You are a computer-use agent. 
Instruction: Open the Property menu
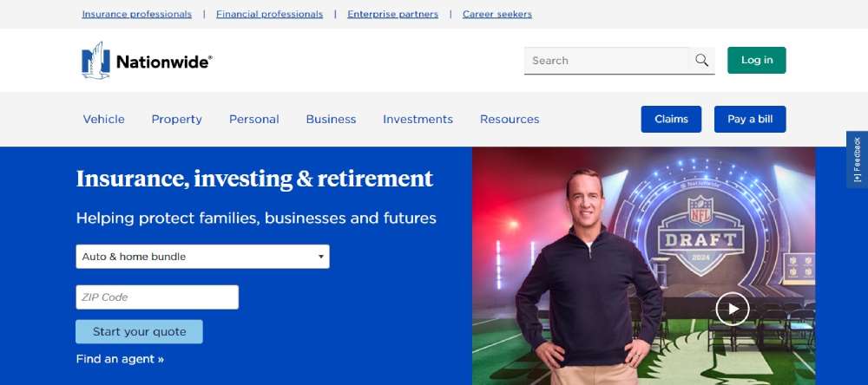click(x=176, y=120)
